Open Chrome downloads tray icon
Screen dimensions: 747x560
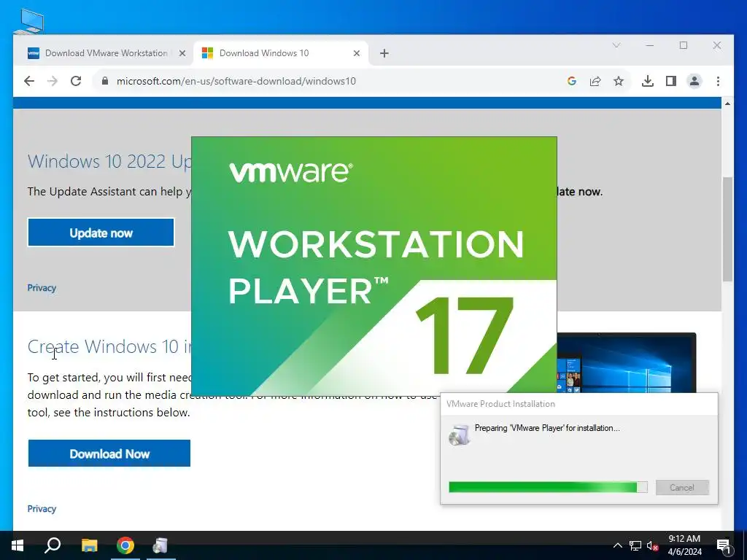click(648, 81)
